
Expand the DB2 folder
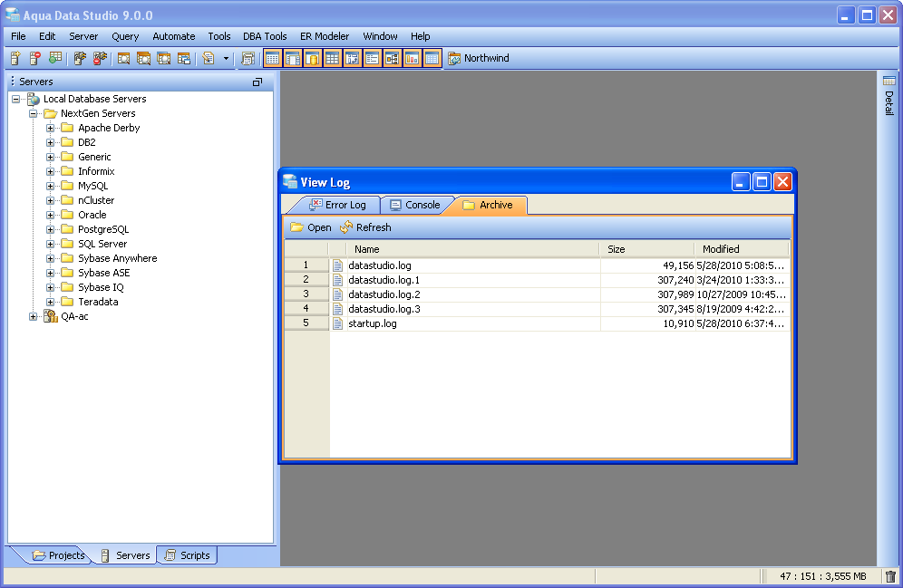(x=51, y=142)
